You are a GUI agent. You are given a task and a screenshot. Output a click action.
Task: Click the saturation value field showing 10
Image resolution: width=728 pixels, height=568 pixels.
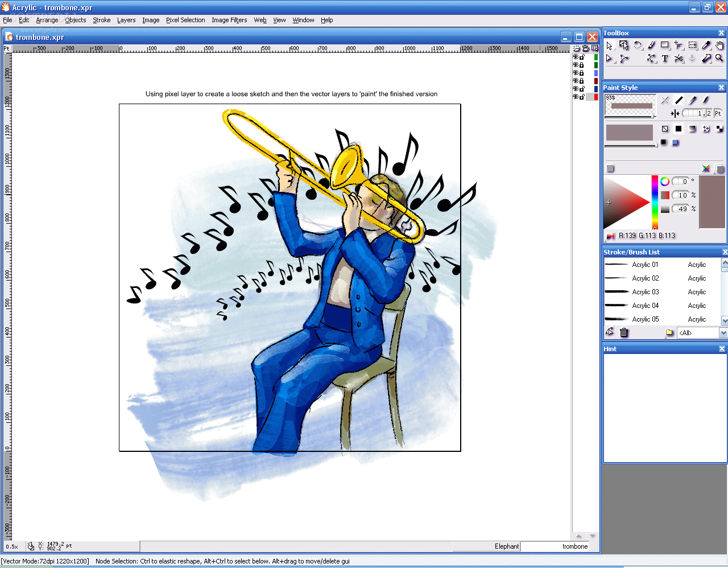click(x=681, y=195)
